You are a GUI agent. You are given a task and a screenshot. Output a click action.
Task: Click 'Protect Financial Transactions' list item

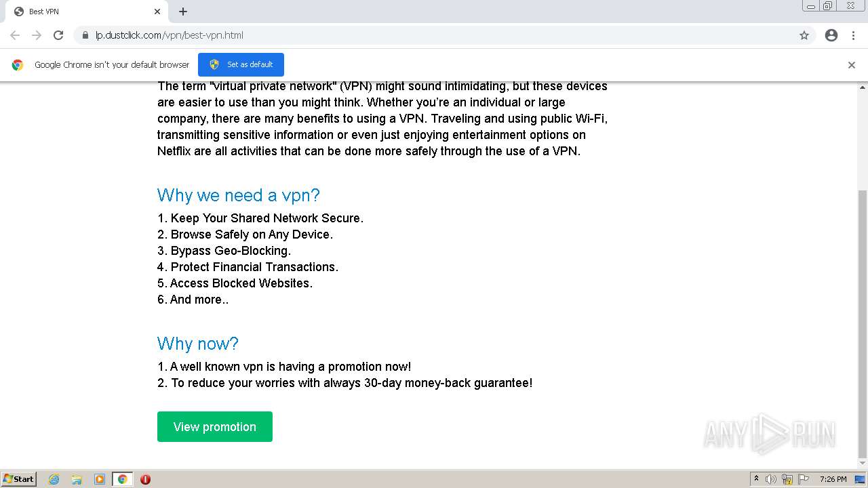point(248,267)
